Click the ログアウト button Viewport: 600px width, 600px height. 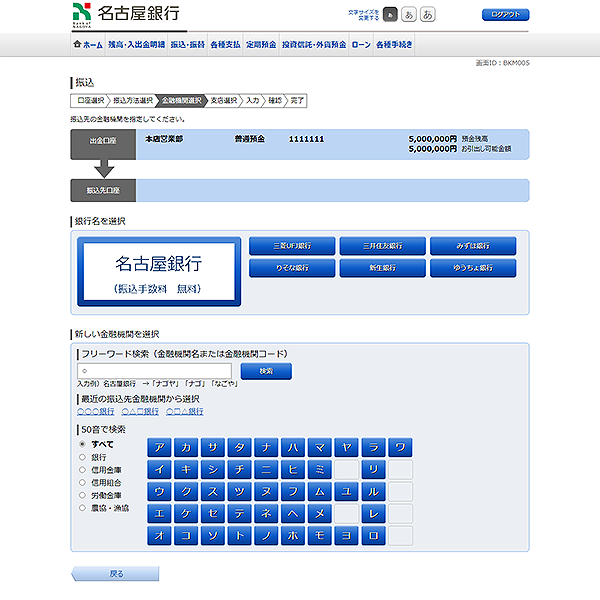505,15
